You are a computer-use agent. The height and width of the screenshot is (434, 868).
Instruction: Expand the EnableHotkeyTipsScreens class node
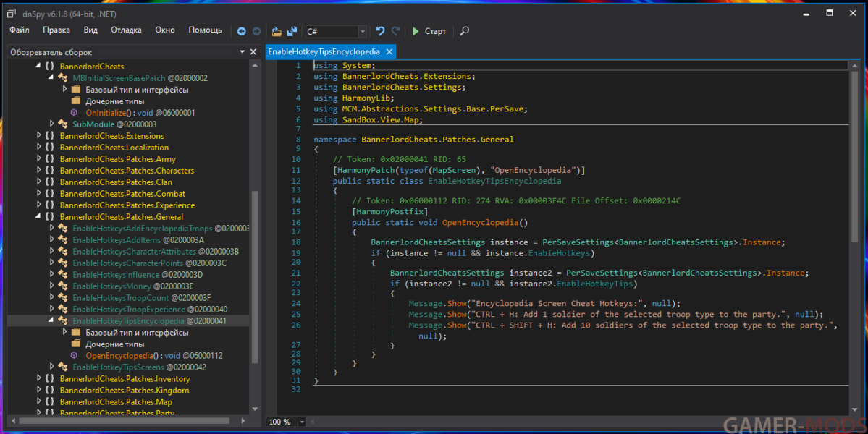[x=51, y=367]
